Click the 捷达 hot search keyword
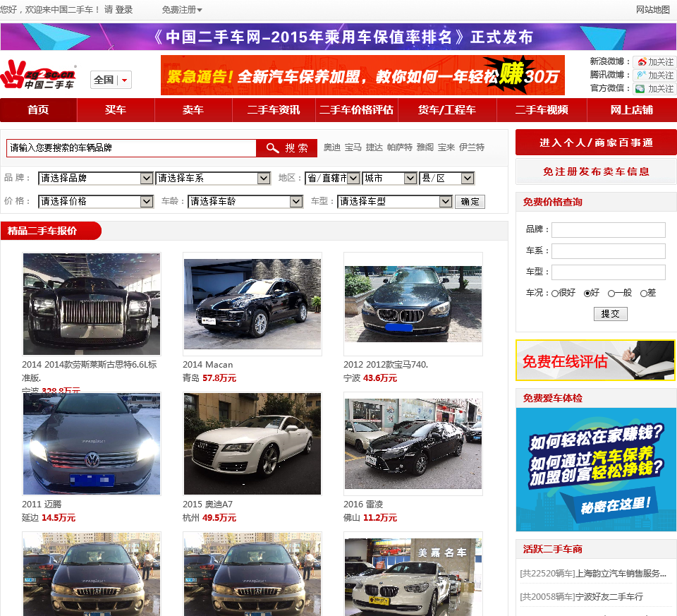This screenshot has width=677, height=616. coord(374,147)
